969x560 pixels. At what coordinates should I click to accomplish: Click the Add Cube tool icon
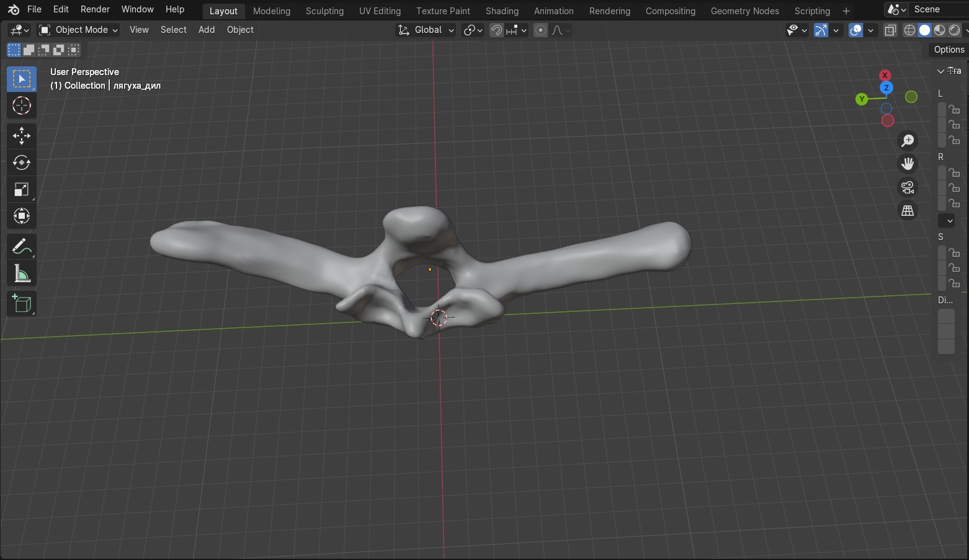tap(22, 304)
